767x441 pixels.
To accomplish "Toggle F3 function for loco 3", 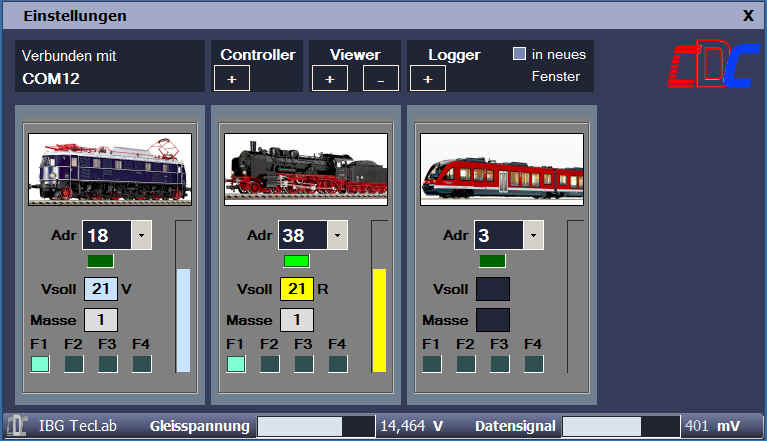I will coord(500,364).
